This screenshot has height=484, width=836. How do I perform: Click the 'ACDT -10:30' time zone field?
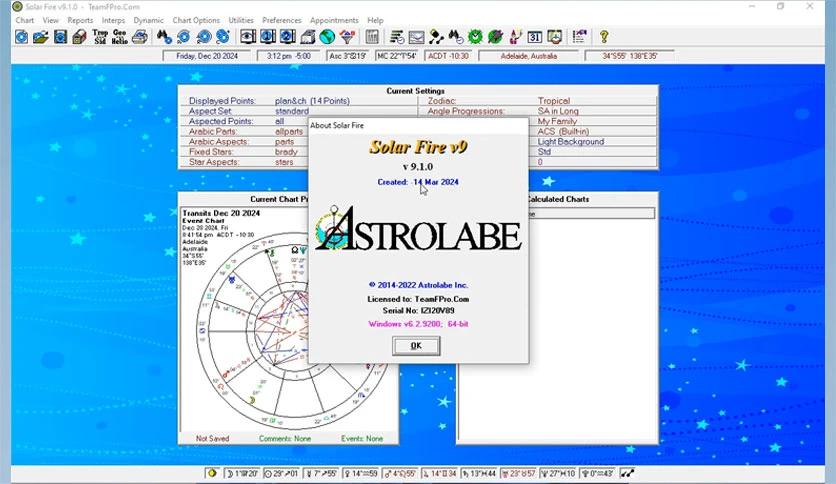point(448,56)
